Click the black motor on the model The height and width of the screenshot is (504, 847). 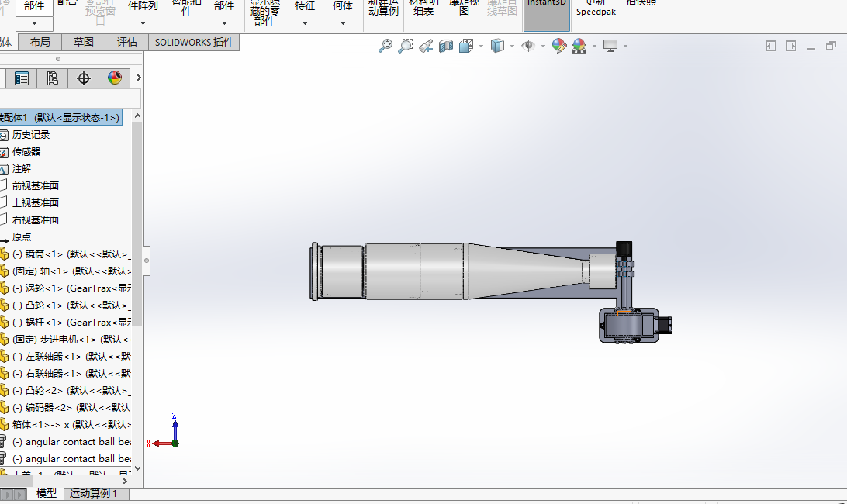tap(624, 248)
